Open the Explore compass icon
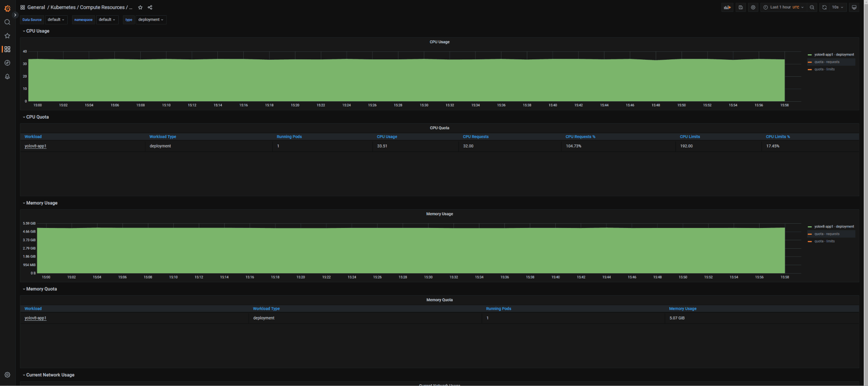Image resolution: width=868 pixels, height=386 pixels. tap(7, 63)
